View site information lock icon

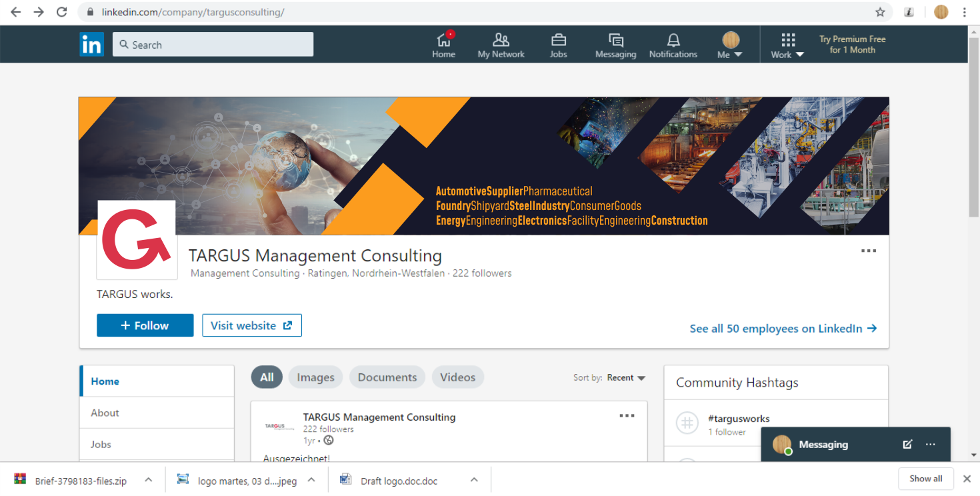(x=90, y=12)
